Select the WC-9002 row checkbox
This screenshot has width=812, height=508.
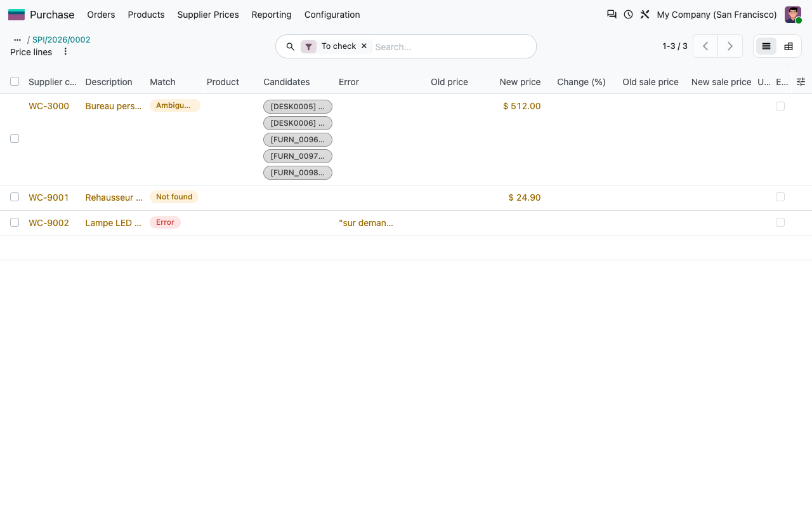(15, 222)
